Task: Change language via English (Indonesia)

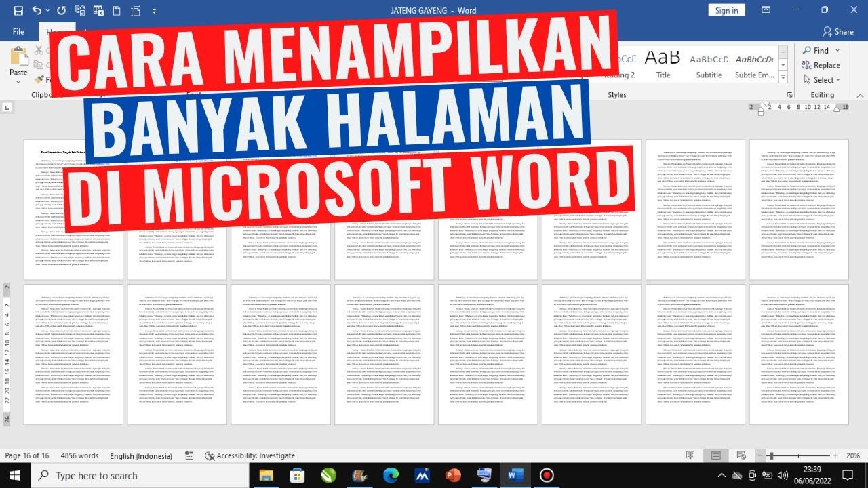Action: point(142,455)
